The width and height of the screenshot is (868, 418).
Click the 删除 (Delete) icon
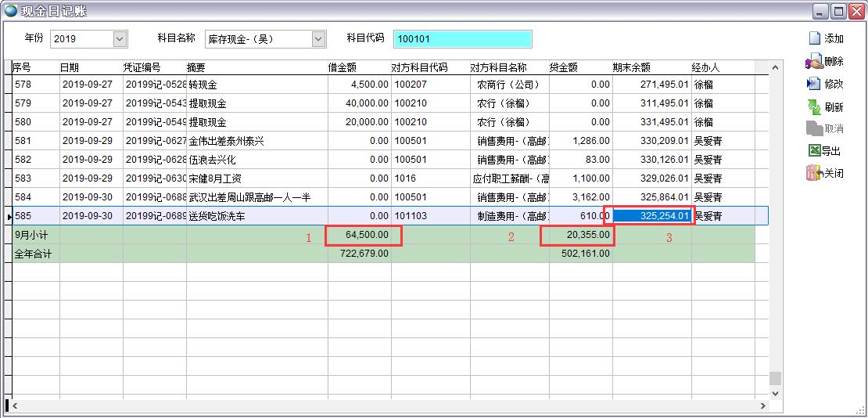coord(814,61)
